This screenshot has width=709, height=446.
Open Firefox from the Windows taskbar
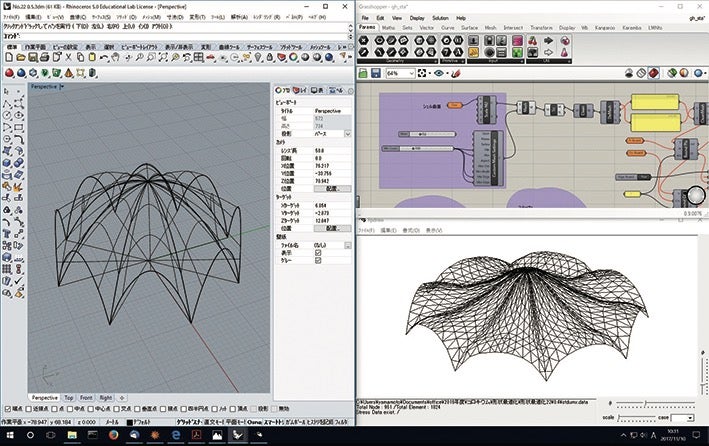(113, 435)
